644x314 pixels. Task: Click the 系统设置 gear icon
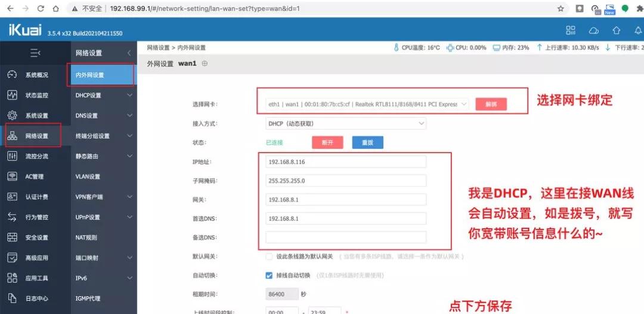point(13,116)
